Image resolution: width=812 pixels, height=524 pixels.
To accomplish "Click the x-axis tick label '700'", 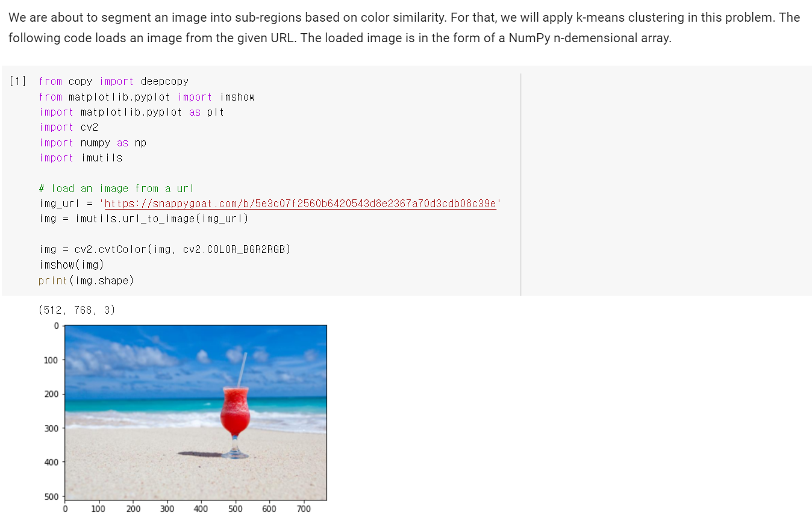I will [304, 509].
